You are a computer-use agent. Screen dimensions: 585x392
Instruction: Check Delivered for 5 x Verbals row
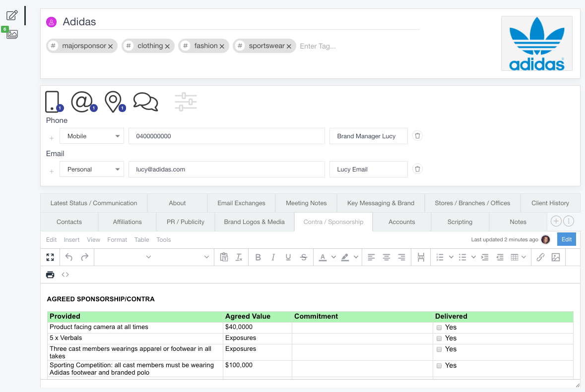(x=439, y=338)
